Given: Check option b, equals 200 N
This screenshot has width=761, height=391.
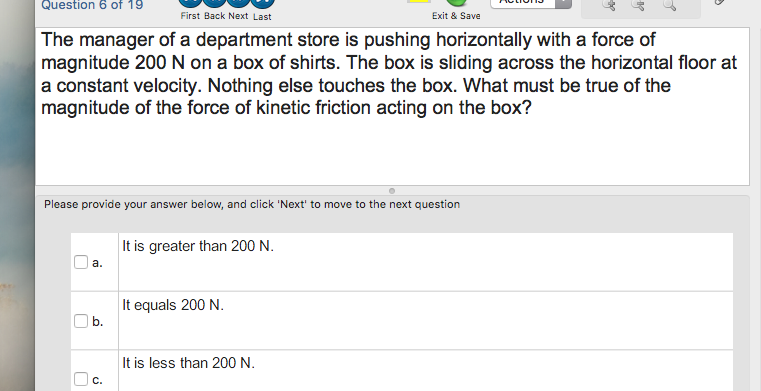Looking at the screenshot, I should point(81,321).
